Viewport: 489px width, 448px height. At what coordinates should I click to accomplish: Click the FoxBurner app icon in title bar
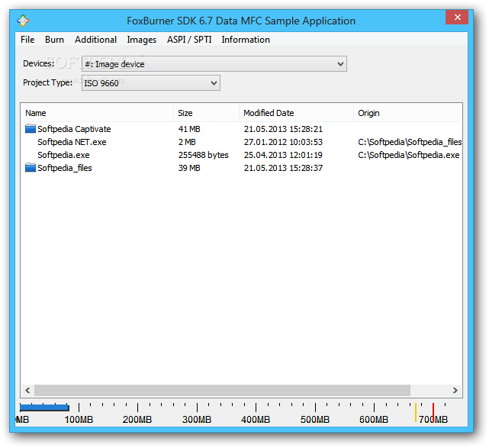pos(23,21)
